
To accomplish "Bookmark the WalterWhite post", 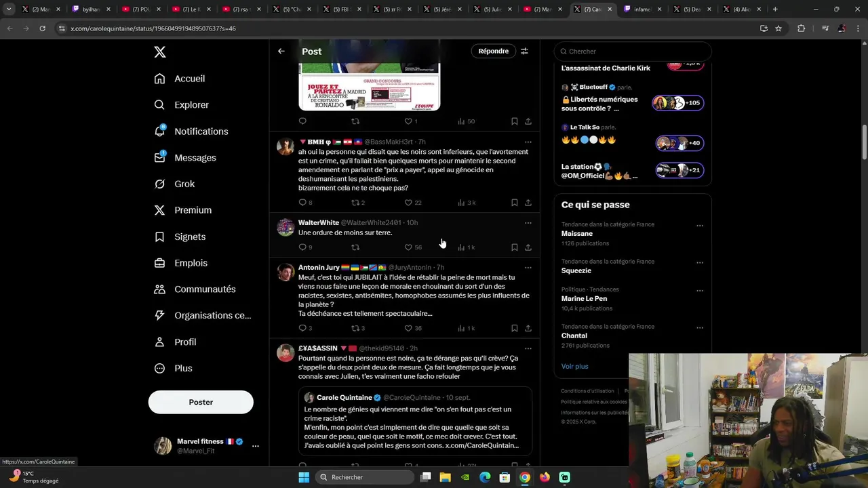I will (515, 247).
